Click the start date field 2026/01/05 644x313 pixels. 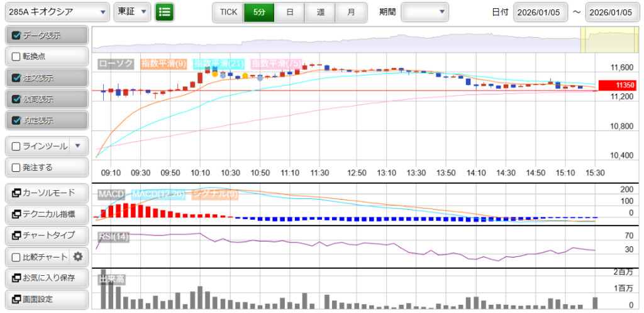click(x=540, y=12)
